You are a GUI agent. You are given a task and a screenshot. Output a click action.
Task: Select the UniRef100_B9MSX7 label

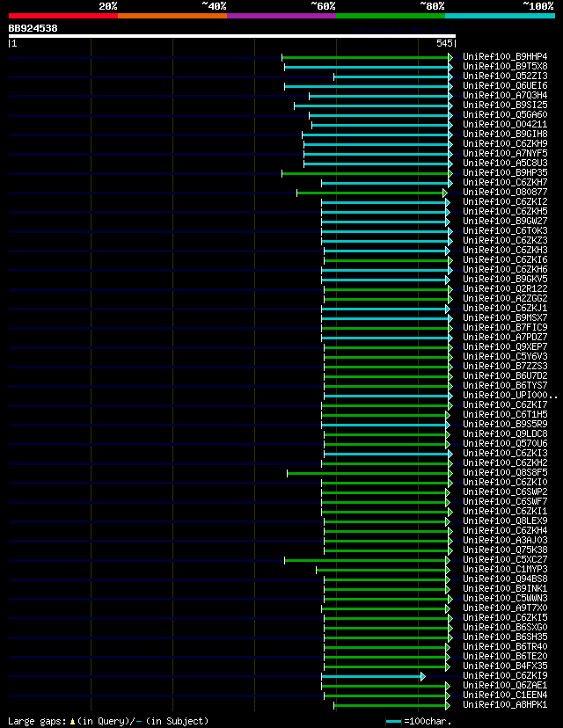click(x=505, y=318)
